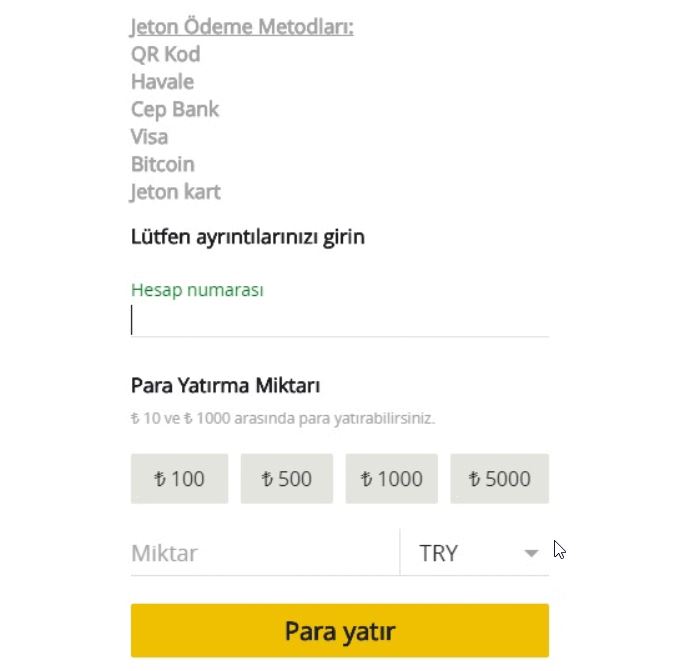This screenshot has height=671, width=696.
Task: Click the deposit limits hint text
Action: pyautogui.click(x=283, y=418)
